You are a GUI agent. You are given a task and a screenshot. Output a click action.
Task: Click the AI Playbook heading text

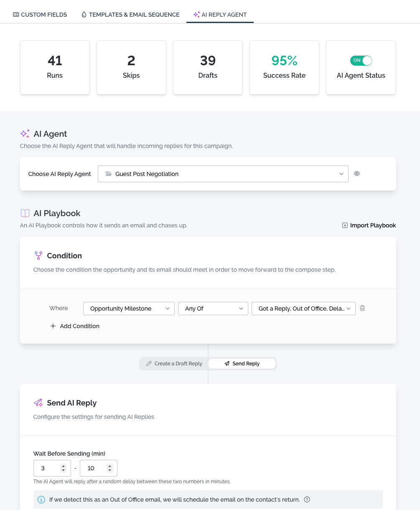tap(57, 213)
